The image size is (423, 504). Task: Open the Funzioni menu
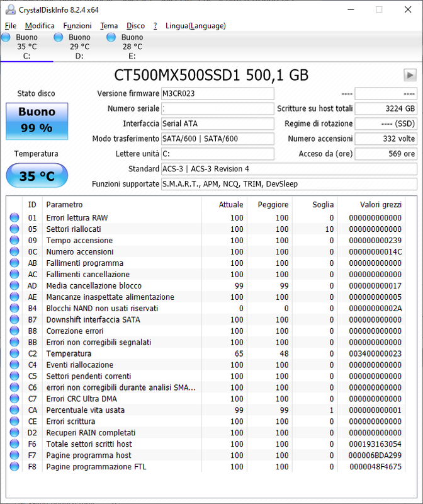tap(77, 26)
